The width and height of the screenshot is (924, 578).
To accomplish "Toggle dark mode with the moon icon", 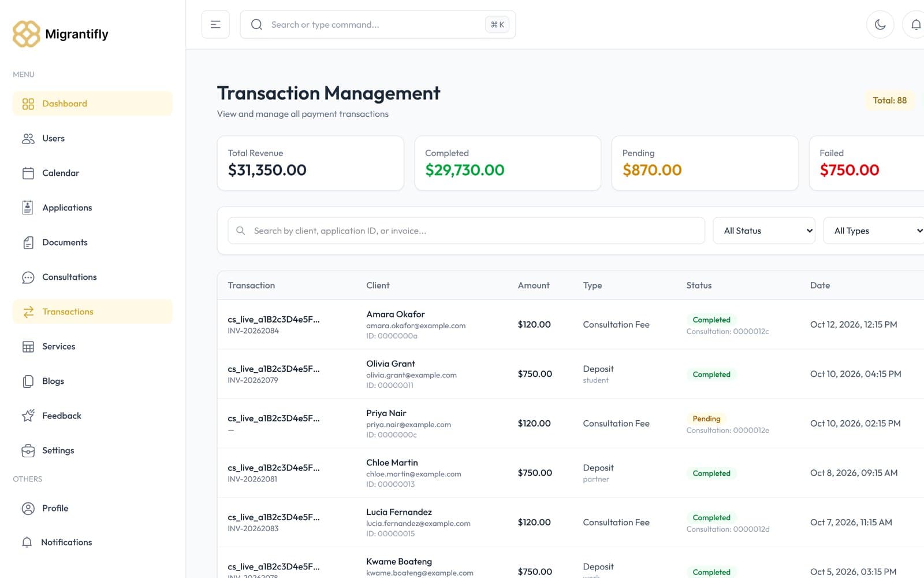I will pyautogui.click(x=880, y=24).
